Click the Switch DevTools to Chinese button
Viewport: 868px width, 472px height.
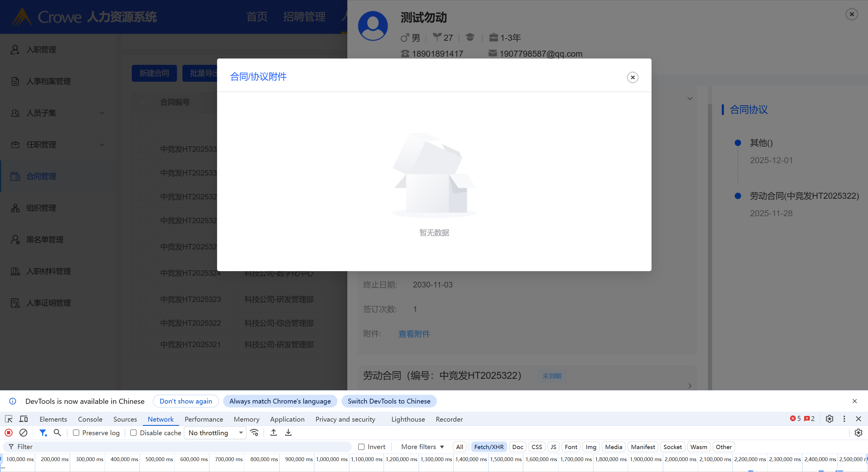click(389, 401)
